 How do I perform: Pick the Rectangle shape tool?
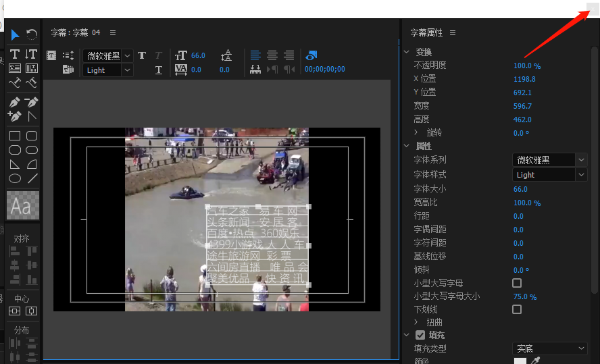click(15, 136)
